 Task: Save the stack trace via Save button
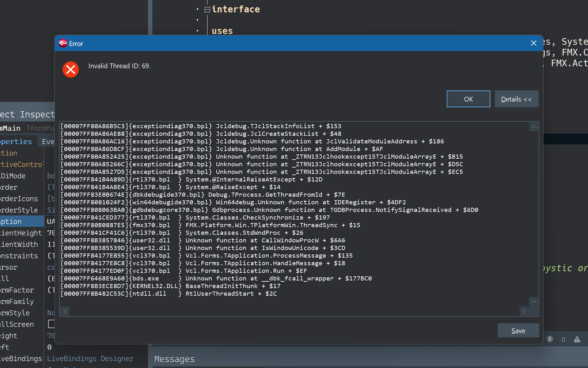518,331
